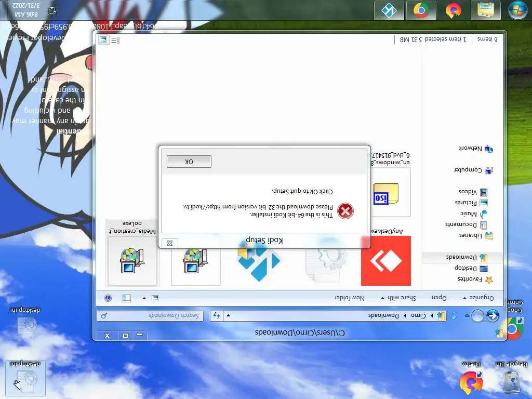Click New folder in the toolbar
Viewport: 532px width, 399px height.
(x=349, y=298)
